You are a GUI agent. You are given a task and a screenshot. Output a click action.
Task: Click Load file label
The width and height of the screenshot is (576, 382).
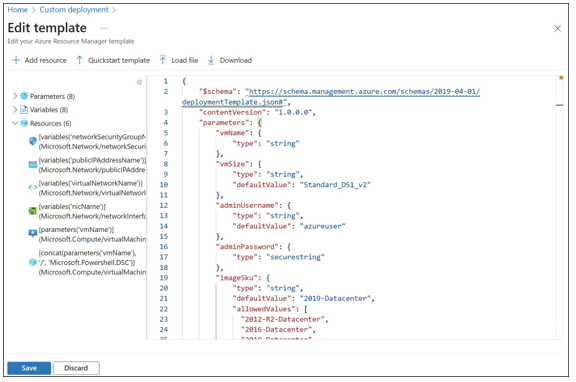pyautogui.click(x=184, y=60)
